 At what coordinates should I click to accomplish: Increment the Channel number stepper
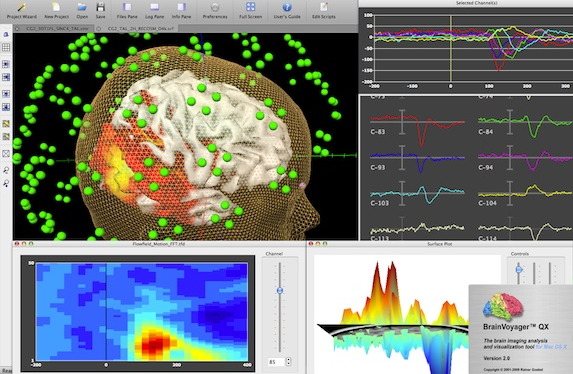pyautogui.click(x=289, y=359)
